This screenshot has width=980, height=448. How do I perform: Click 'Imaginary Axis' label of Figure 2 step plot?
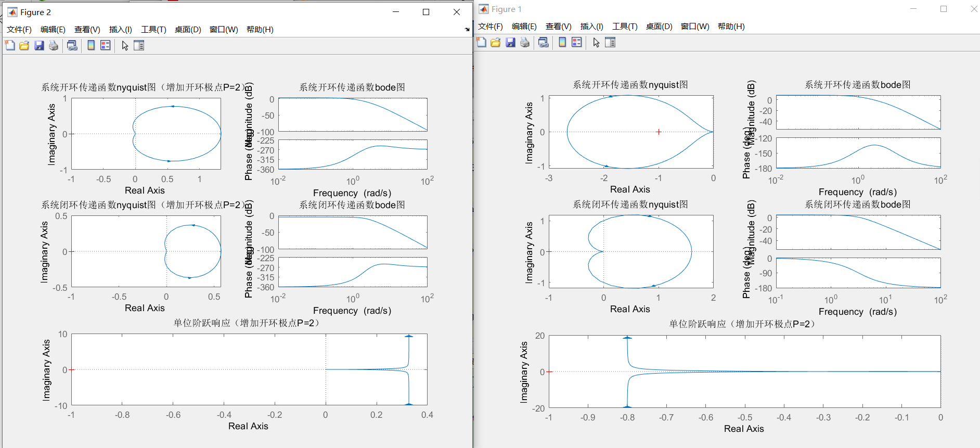point(46,370)
